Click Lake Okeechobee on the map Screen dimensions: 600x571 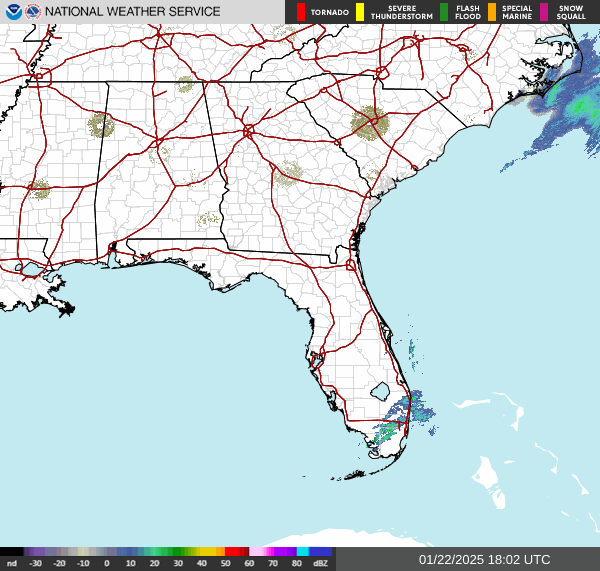pyautogui.click(x=380, y=391)
